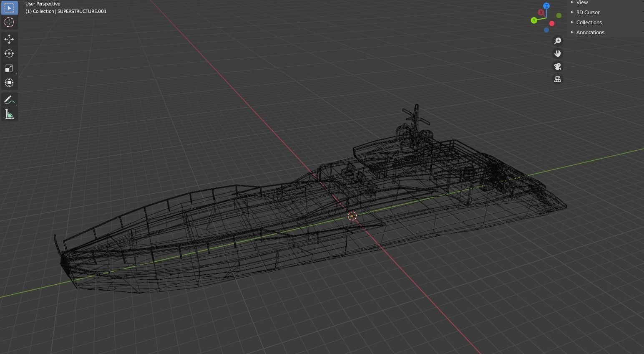Viewport: 644px width, 354px height.
Task: Click the negative Z blue gizmo dot
Action: pyautogui.click(x=546, y=30)
